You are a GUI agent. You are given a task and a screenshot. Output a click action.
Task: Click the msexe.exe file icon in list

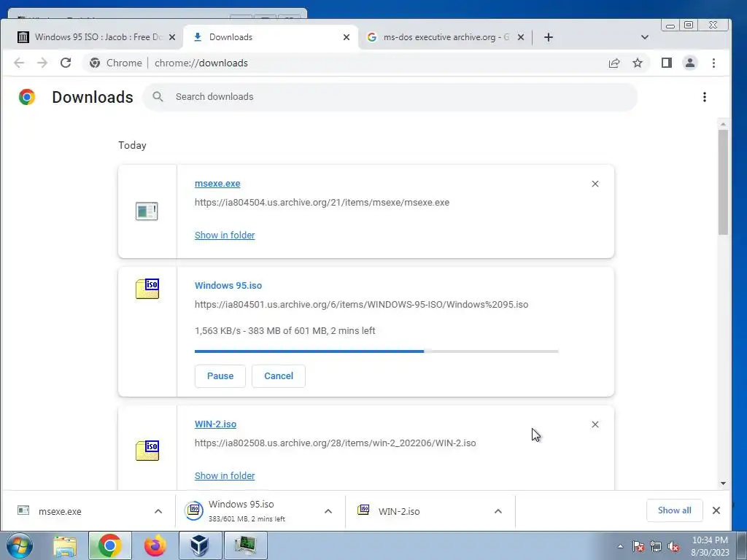point(147,211)
